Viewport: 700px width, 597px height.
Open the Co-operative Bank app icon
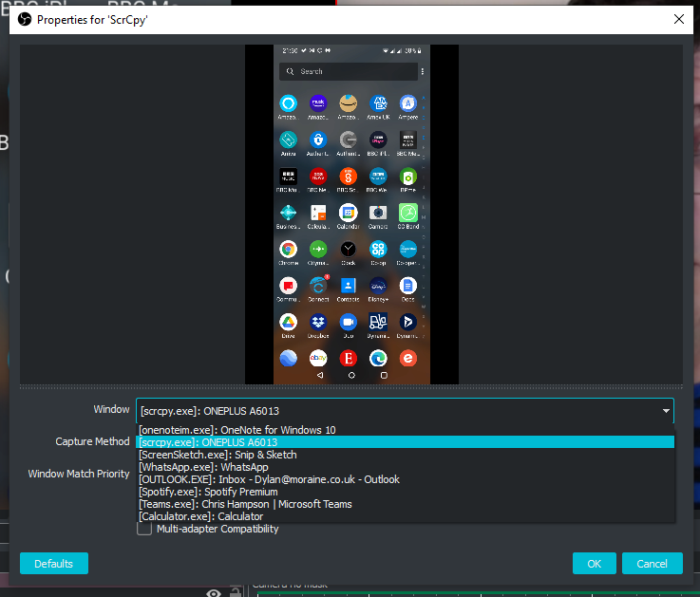(408, 250)
